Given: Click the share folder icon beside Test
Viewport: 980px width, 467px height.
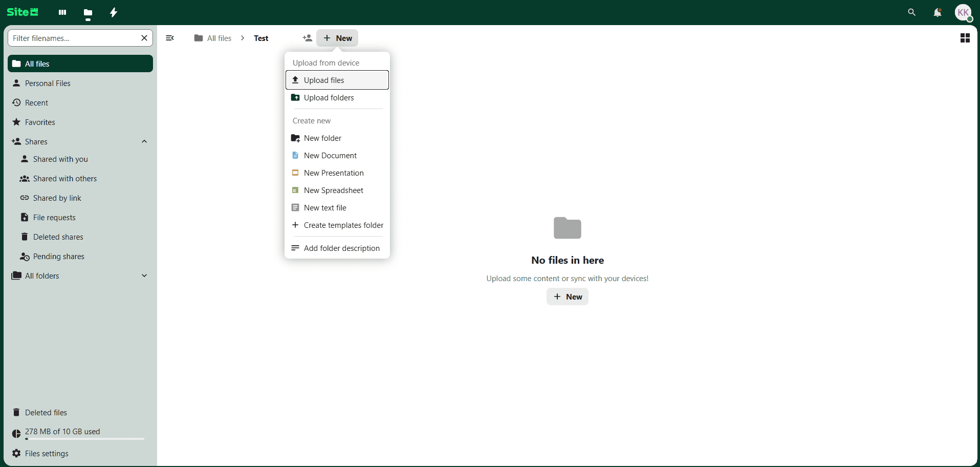Looking at the screenshot, I should tap(307, 38).
